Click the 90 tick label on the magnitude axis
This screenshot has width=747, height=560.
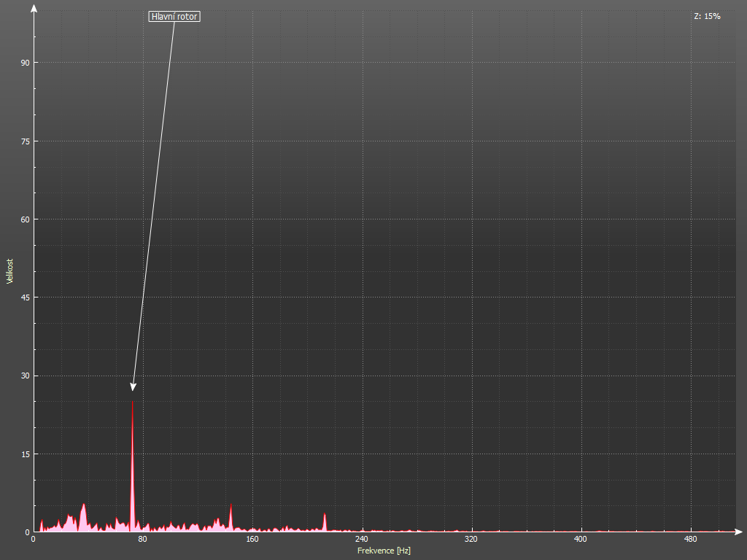[x=25, y=63]
